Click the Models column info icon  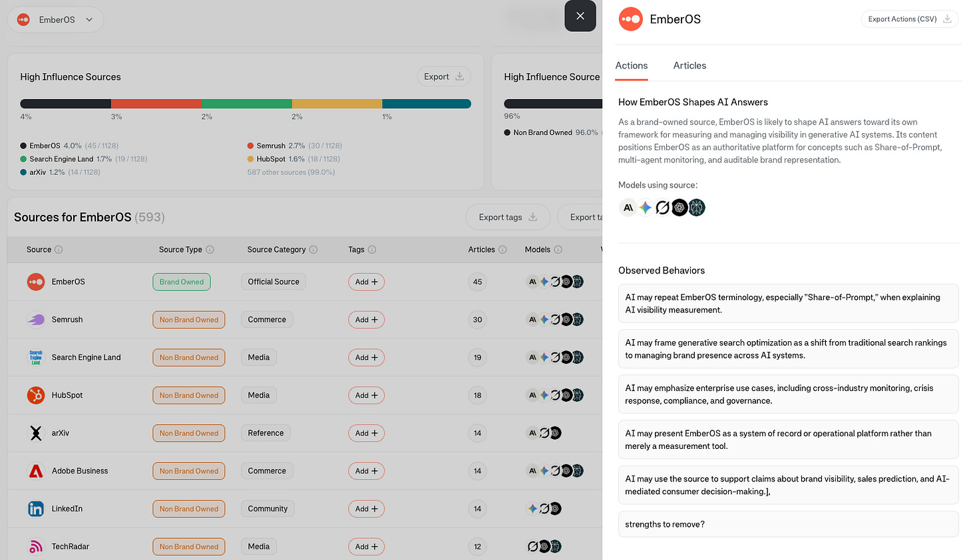[x=558, y=249]
